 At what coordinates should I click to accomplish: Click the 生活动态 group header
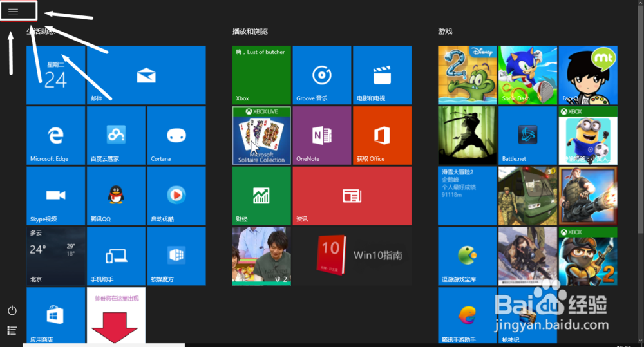point(41,32)
